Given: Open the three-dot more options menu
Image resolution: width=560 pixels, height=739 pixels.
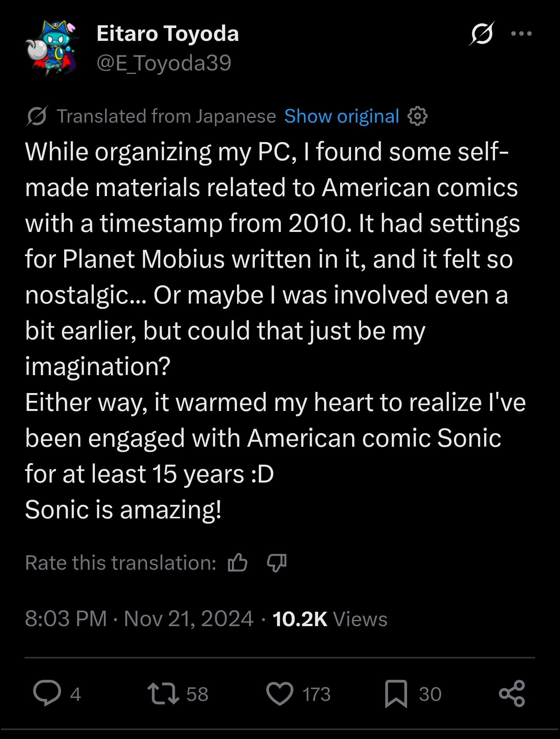Looking at the screenshot, I should click(521, 34).
